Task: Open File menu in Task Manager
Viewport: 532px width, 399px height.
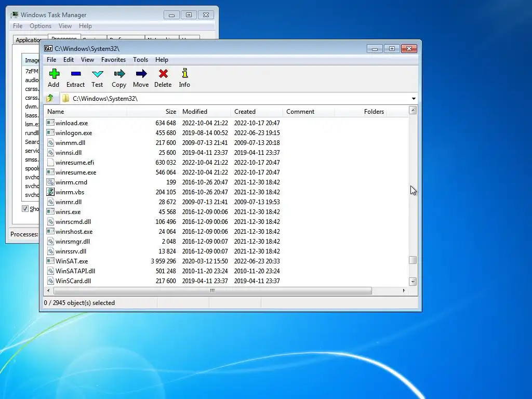Action: (18, 26)
